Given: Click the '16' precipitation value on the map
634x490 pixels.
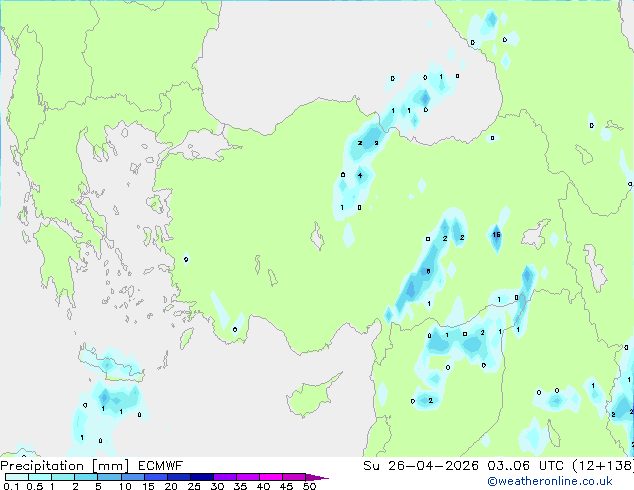Looking at the screenshot, I should (496, 234).
